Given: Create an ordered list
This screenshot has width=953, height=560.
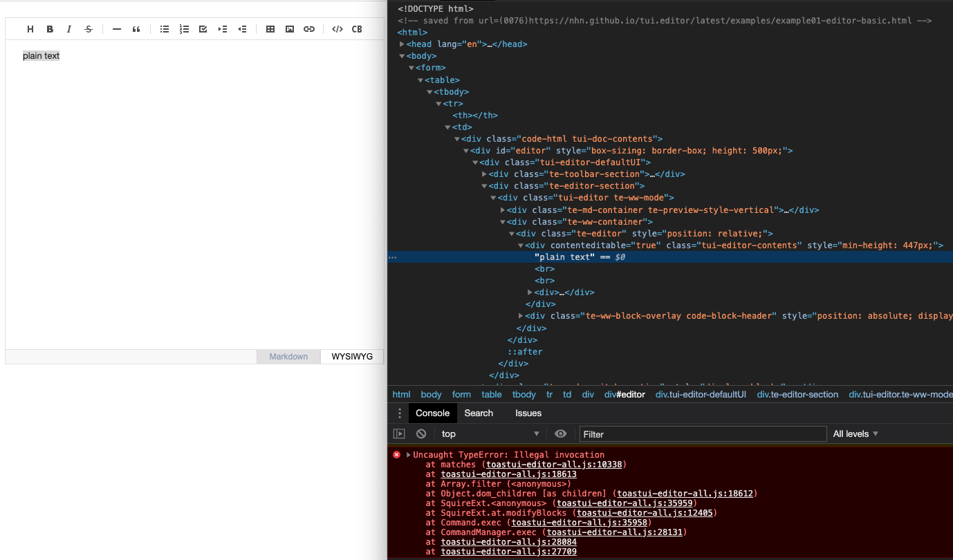Looking at the screenshot, I should tap(184, 29).
